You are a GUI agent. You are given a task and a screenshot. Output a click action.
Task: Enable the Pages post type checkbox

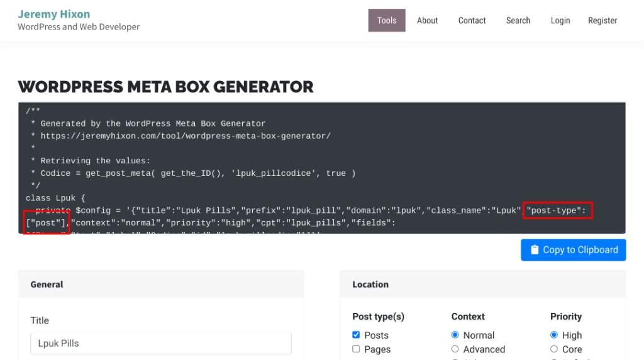point(357,349)
